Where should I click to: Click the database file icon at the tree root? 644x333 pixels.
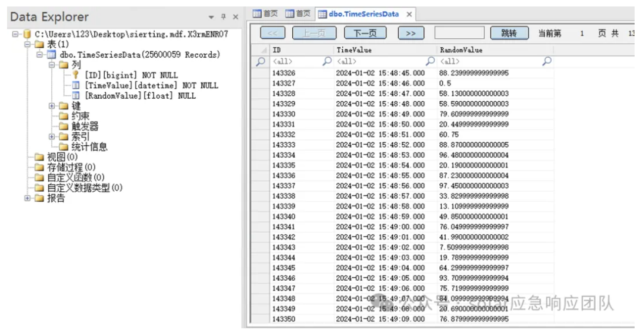click(x=26, y=35)
